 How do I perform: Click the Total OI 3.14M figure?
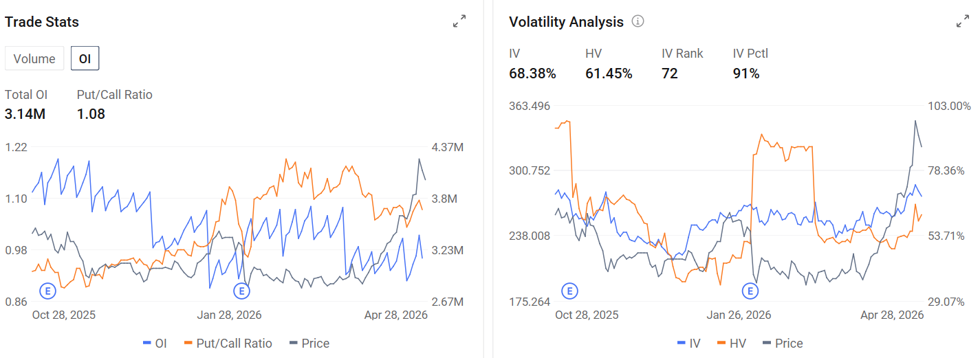coord(25,114)
